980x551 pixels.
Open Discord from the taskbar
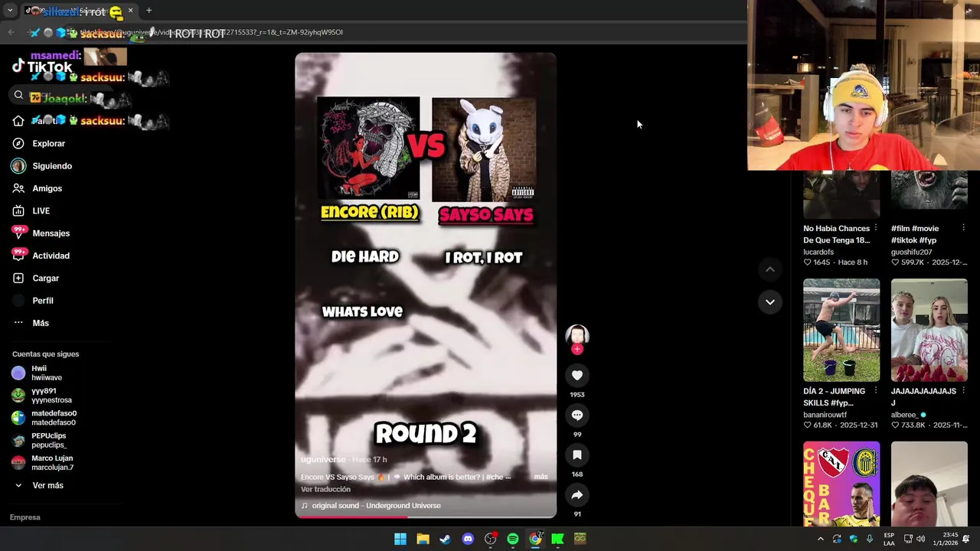(x=468, y=539)
